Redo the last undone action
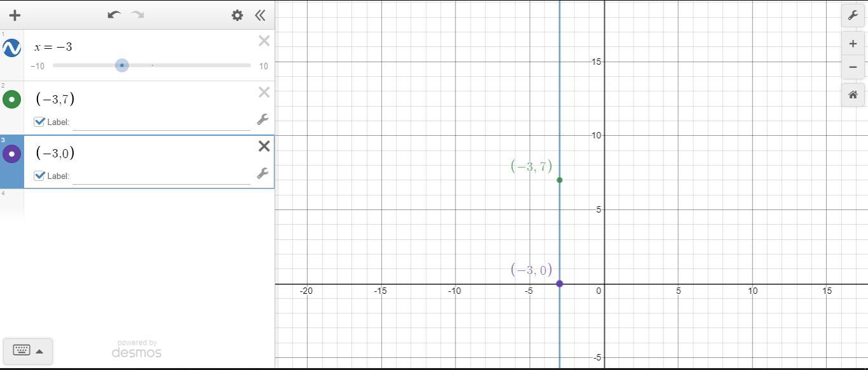 click(x=137, y=15)
